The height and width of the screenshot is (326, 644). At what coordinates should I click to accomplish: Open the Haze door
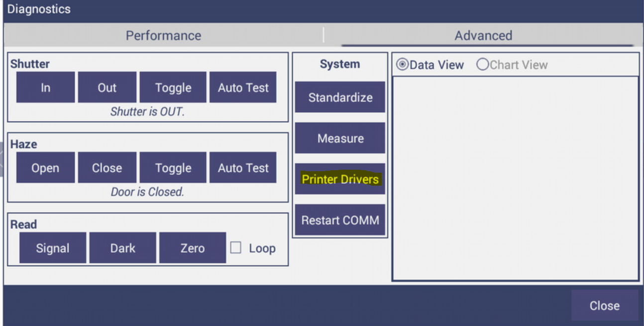[45, 168]
